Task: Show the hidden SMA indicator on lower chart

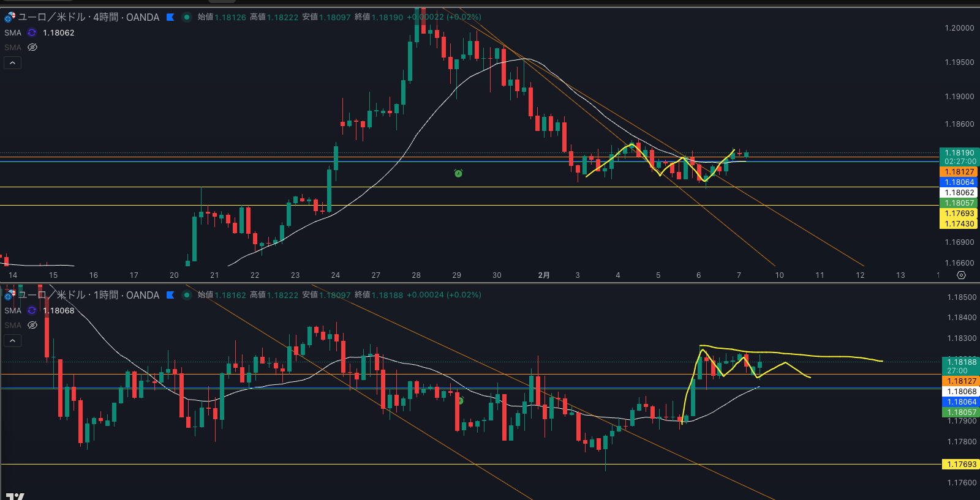Action: click(x=32, y=325)
